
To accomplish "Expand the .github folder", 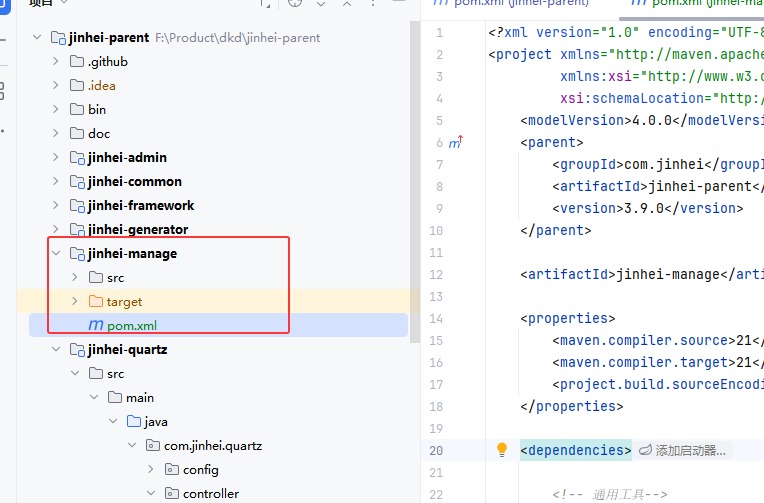I will pos(56,61).
